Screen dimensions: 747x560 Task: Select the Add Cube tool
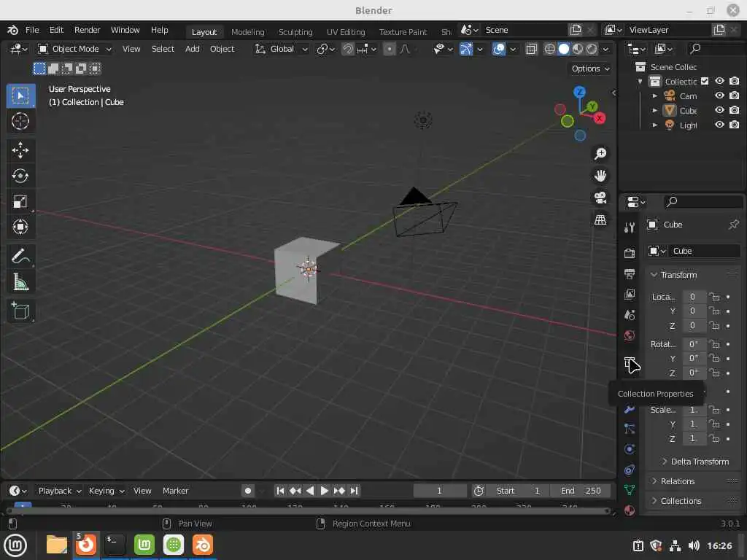point(20,311)
